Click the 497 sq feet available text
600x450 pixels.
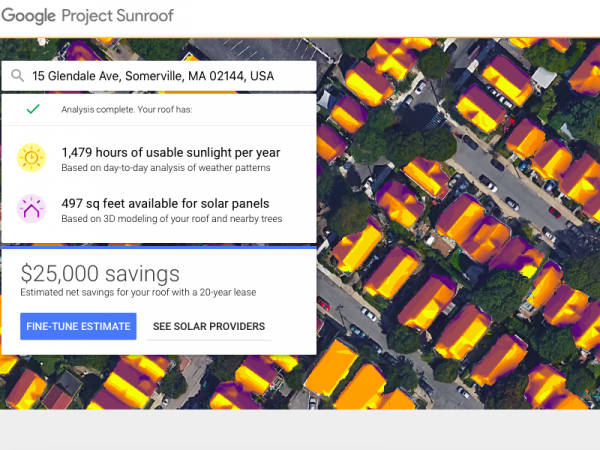[x=165, y=203]
